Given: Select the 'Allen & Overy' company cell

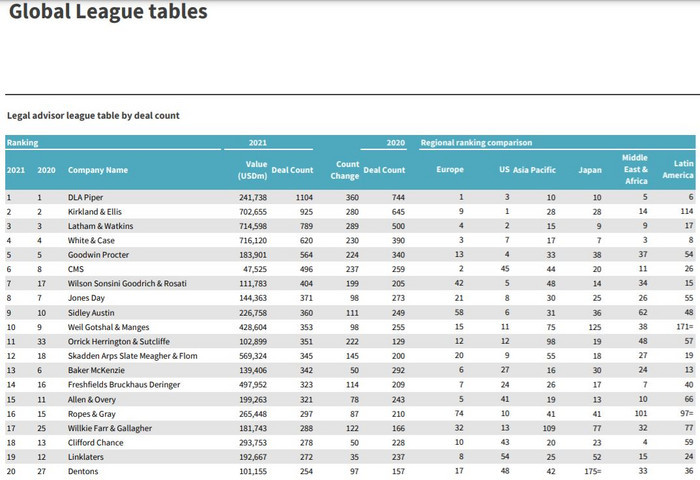Looking at the screenshot, I should 92,399.
